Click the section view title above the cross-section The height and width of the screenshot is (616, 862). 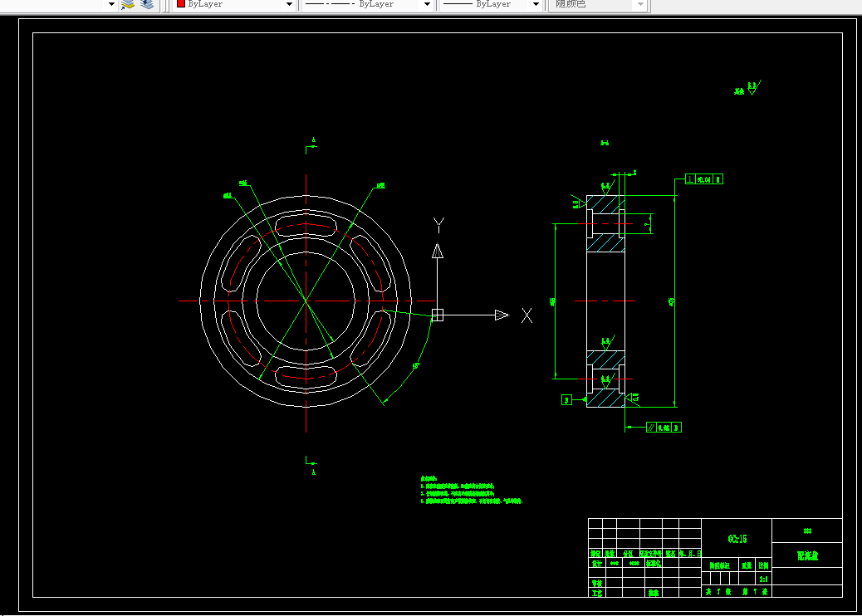coord(605,143)
